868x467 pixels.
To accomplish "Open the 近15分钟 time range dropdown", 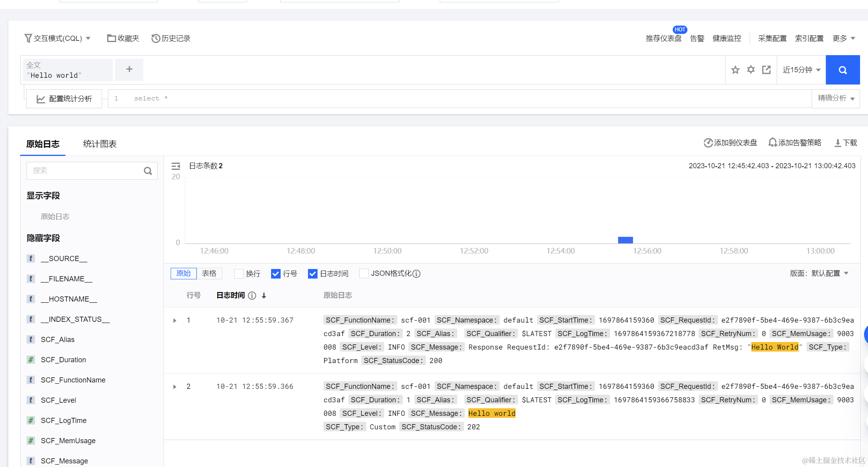I will pyautogui.click(x=801, y=70).
